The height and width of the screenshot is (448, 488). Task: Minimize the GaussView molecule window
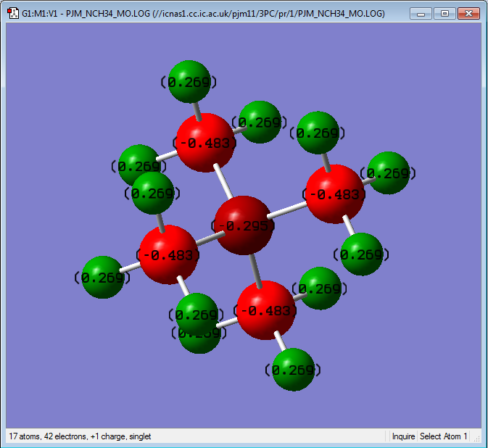[x=421, y=13]
